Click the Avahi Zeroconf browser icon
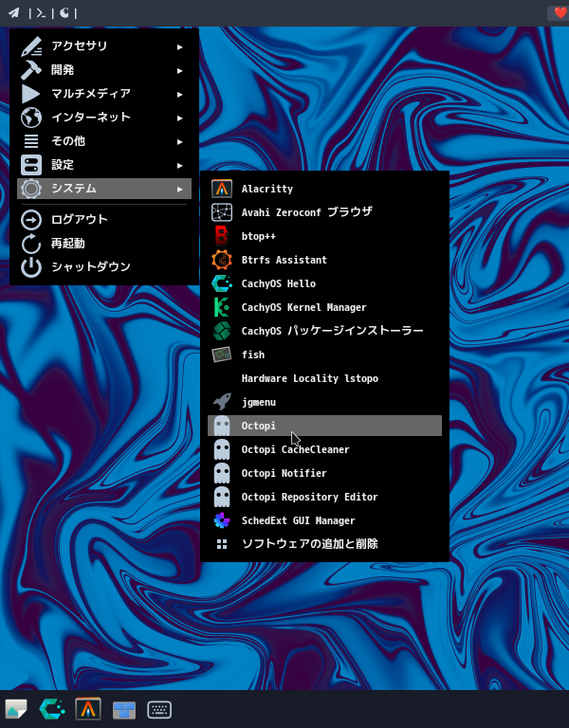 (222, 212)
